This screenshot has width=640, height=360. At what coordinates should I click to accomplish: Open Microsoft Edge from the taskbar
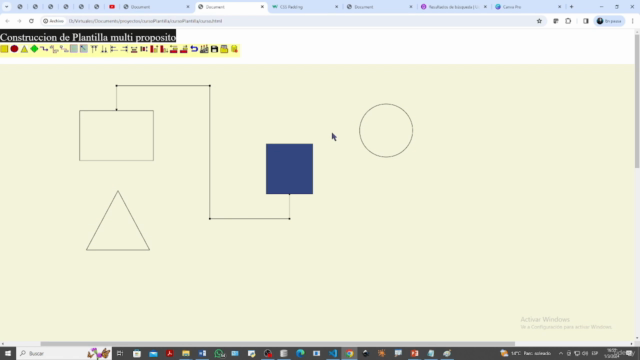tap(300, 353)
